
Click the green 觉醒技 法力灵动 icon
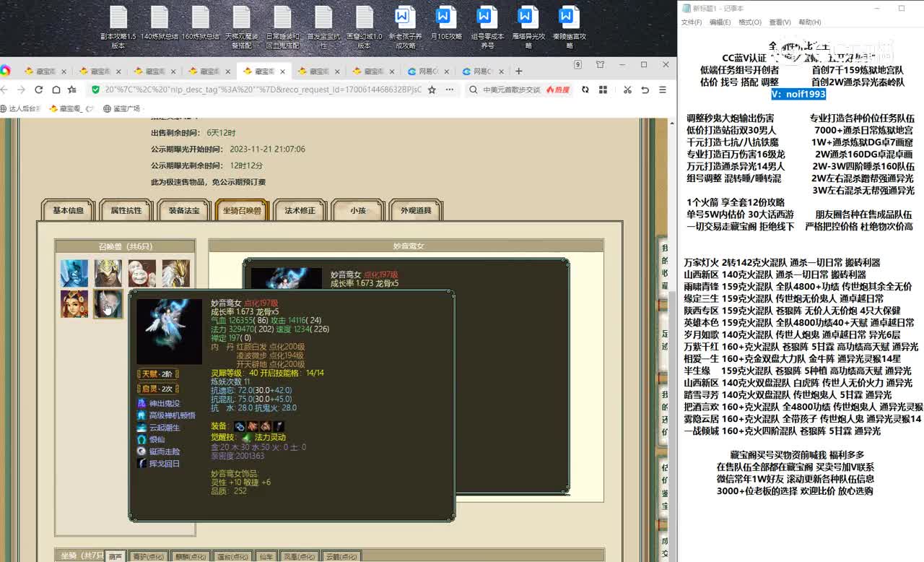coord(247,438)
